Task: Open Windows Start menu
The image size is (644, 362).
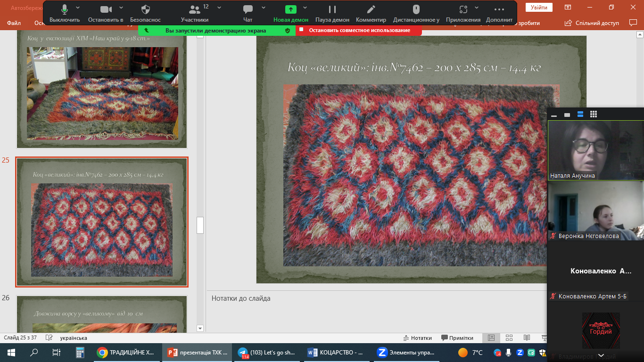Action: 11,352
